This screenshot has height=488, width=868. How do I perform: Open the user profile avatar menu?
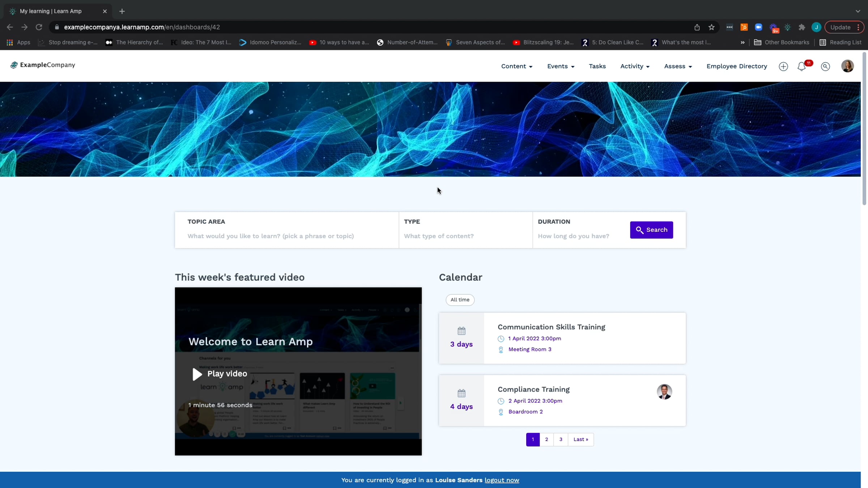point(847,66)
